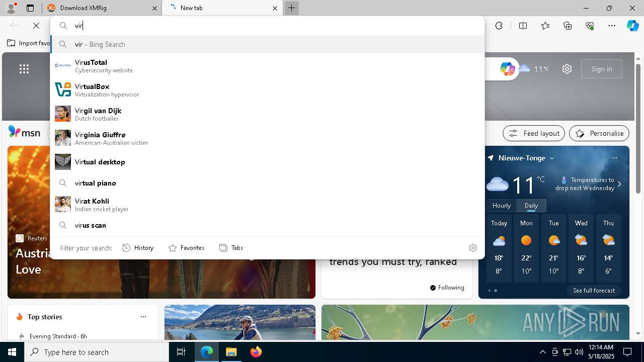The image size is (644, 362).
Task: Open the Monday forecast column
Action: click(526, 248)
